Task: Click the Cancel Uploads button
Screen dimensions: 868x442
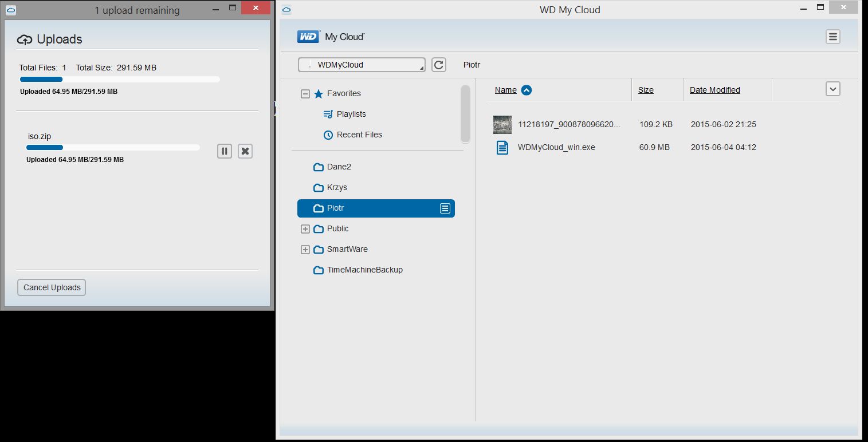Action: tap(52, 287)
